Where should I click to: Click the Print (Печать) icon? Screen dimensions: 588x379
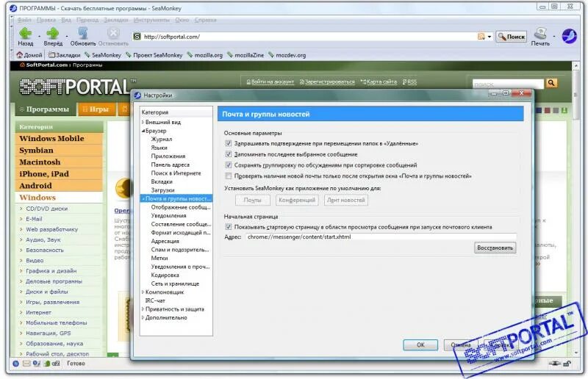pyautogui.click(x=540, y=33)
